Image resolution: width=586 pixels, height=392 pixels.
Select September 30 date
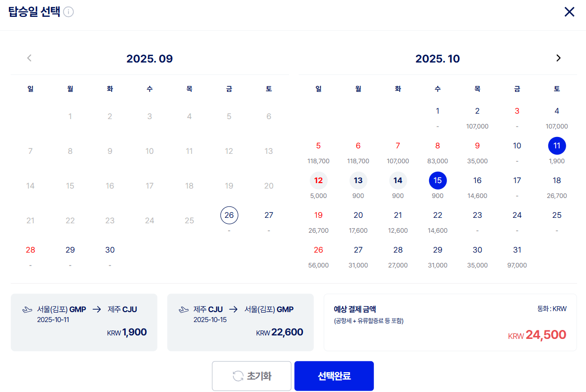(x=110, y=250)
